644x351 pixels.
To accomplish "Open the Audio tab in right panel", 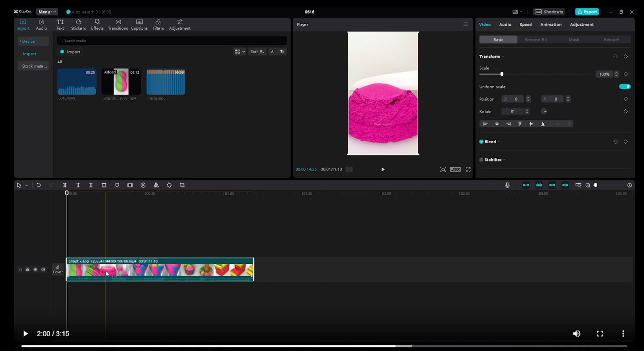I will pyautogui.click(x=505, y=25).
